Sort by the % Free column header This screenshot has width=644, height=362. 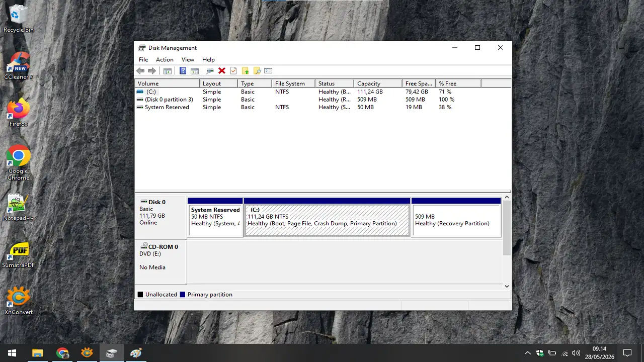pyautogui.click(x=458, y=83)
